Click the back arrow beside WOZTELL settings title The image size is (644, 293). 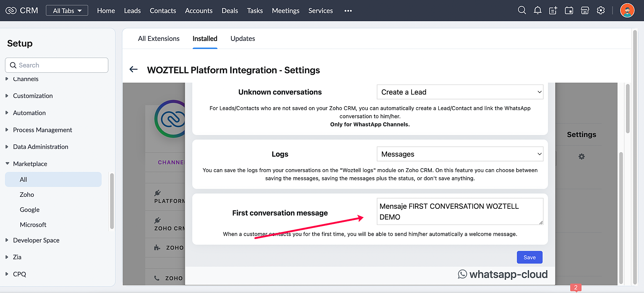coord(133,69)
